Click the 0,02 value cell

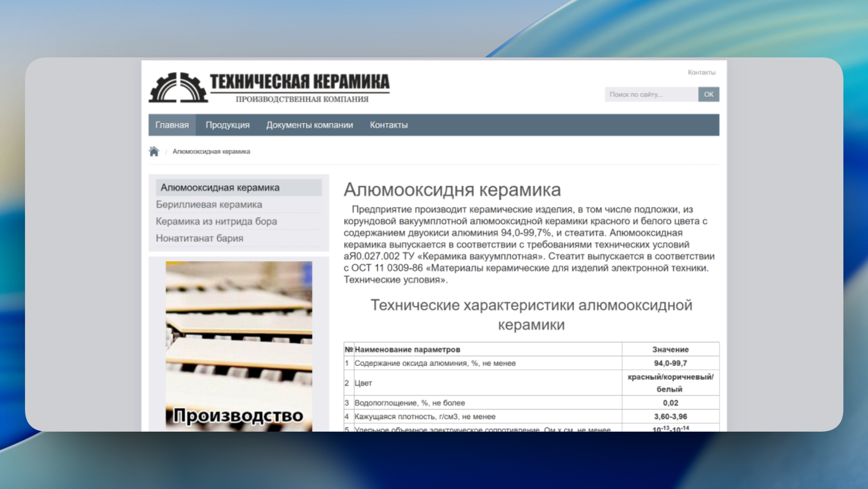670,403
